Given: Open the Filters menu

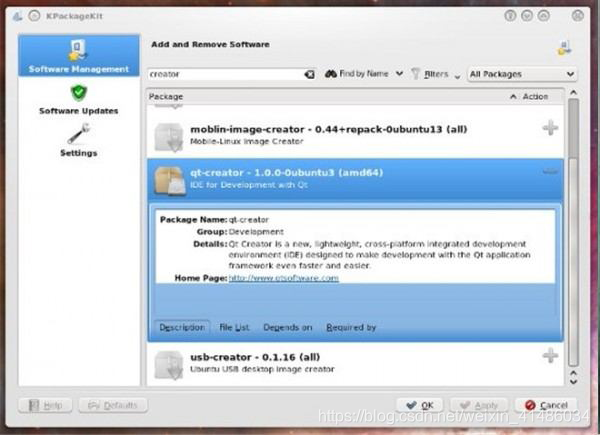Looking at the screenshot, I should [435, 74].
